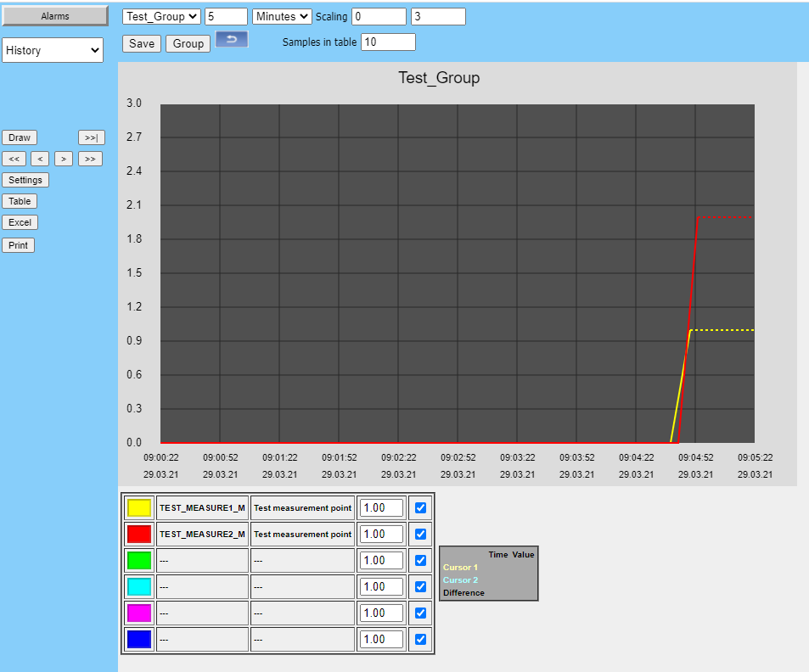Screen dimensions: 809x672
Task: Click the magenta row scale factor field
Action: point(381,613)
